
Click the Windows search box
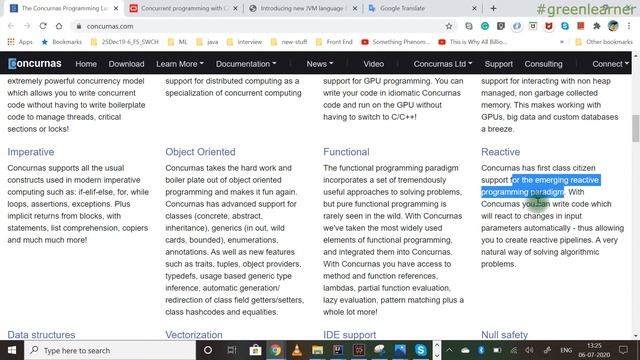[x=110, y=350]
